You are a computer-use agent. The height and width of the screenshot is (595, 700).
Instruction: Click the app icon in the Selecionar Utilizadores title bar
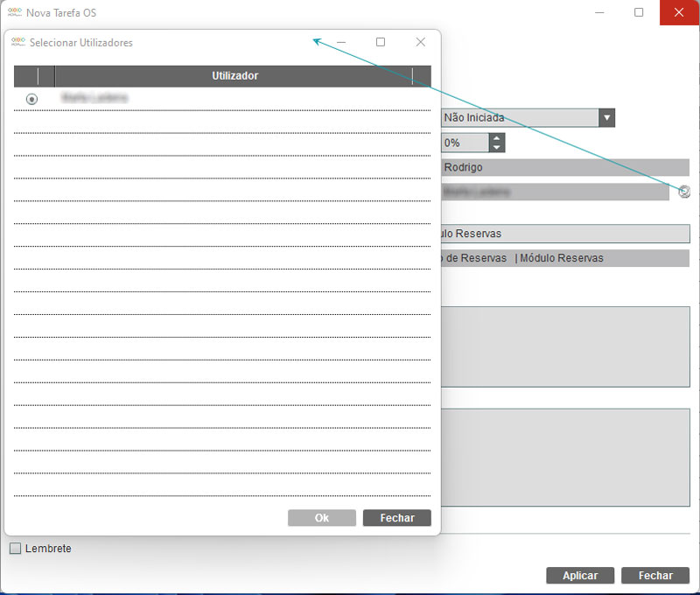pos(17,42)
